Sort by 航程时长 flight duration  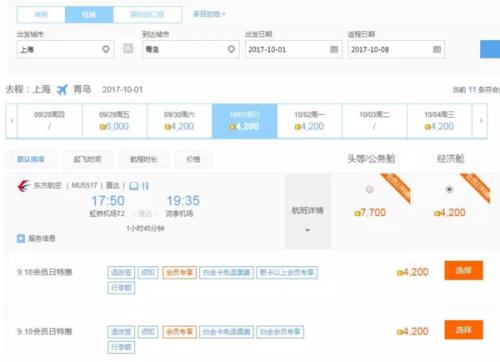point(144,159)
